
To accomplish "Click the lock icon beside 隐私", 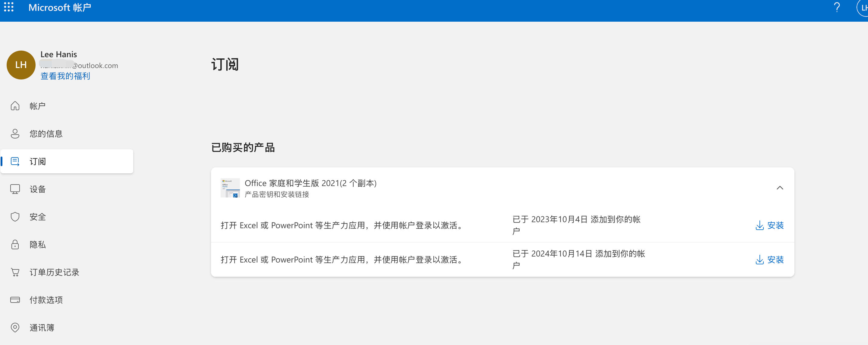I will (x=15, y=244).
